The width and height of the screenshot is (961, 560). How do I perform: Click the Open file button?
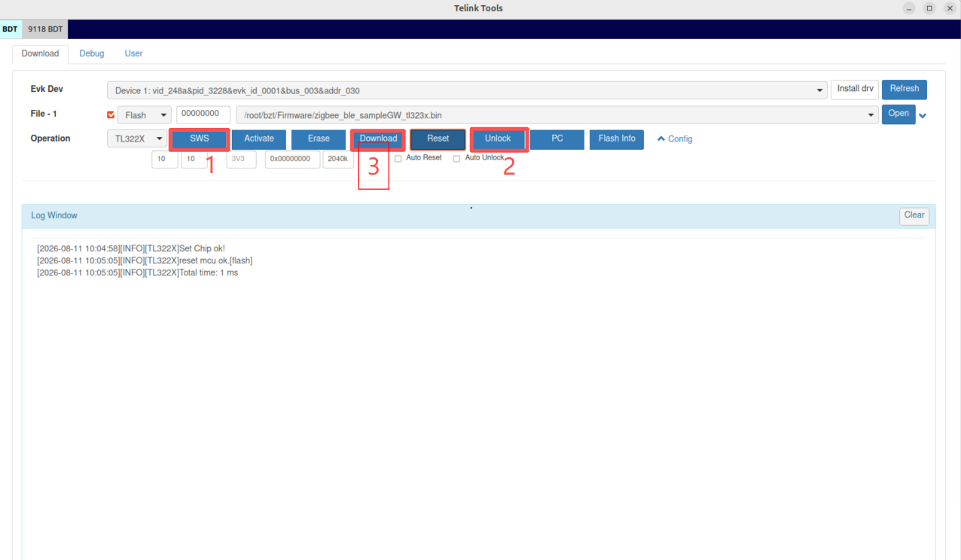pyautogui.click(x=898, y=114)
